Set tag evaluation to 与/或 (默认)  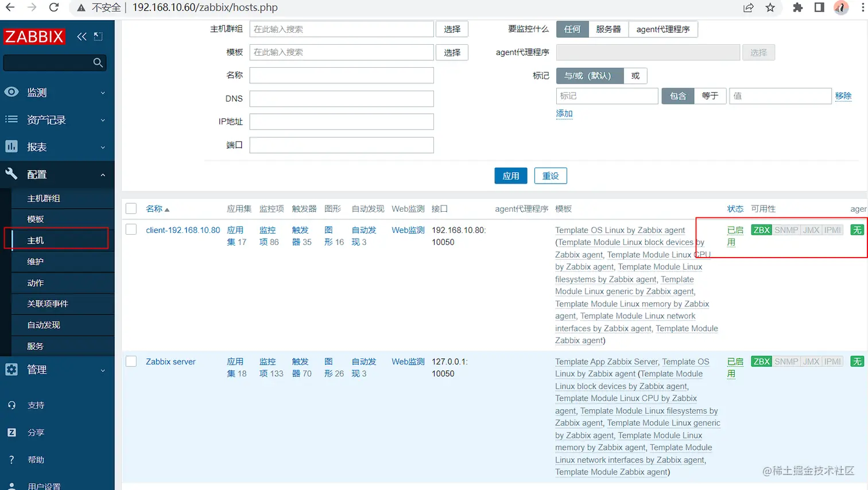(590, 76)
